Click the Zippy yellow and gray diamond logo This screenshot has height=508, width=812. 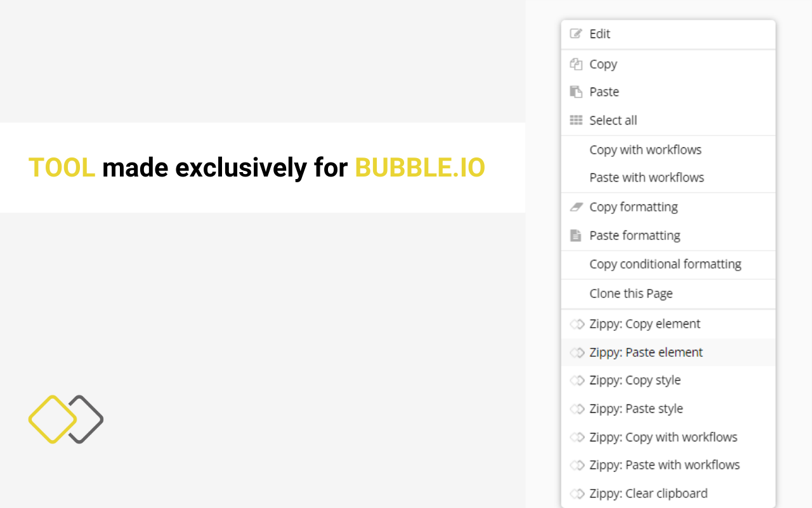(66, 419)
